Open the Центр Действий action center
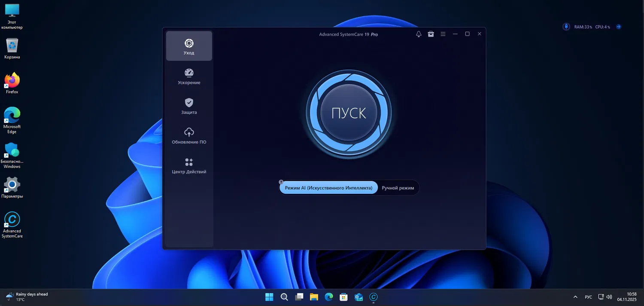Screen dimensions: 644x306 click(x=189, y=166)
